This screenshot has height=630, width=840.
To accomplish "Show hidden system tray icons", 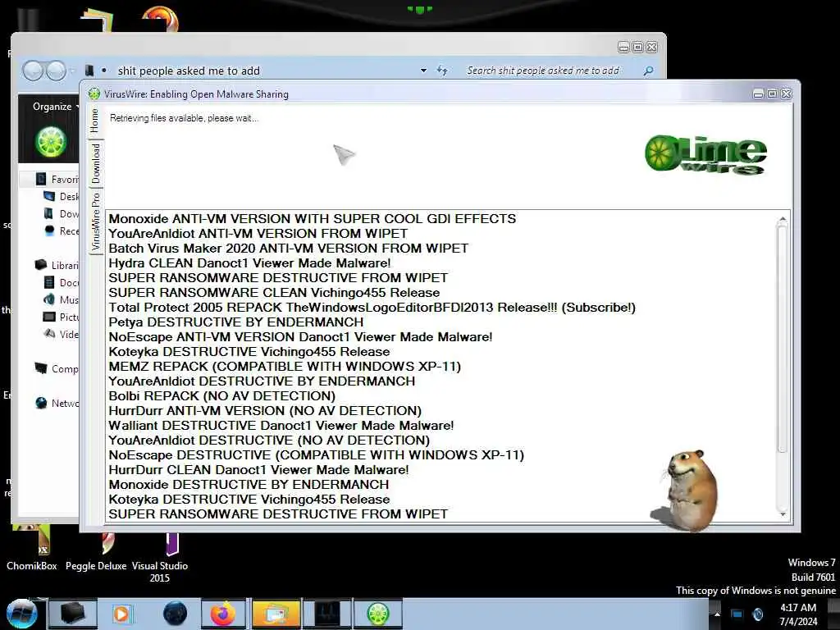I will [x=717, y=614].
